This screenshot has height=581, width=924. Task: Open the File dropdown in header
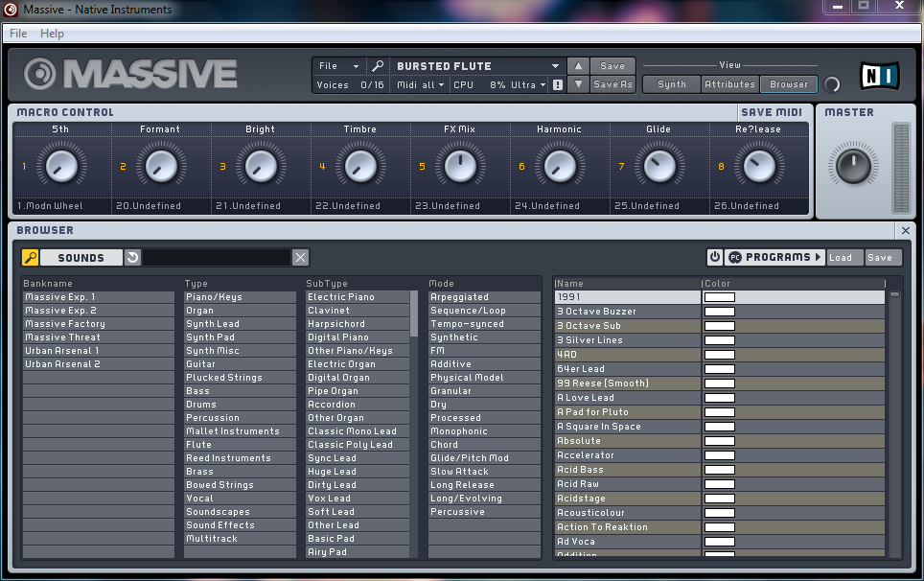coord(339,66)
